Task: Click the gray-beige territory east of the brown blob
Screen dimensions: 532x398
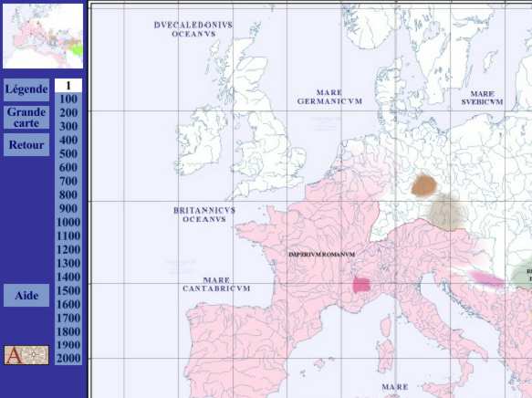Action: pos(447,213)
